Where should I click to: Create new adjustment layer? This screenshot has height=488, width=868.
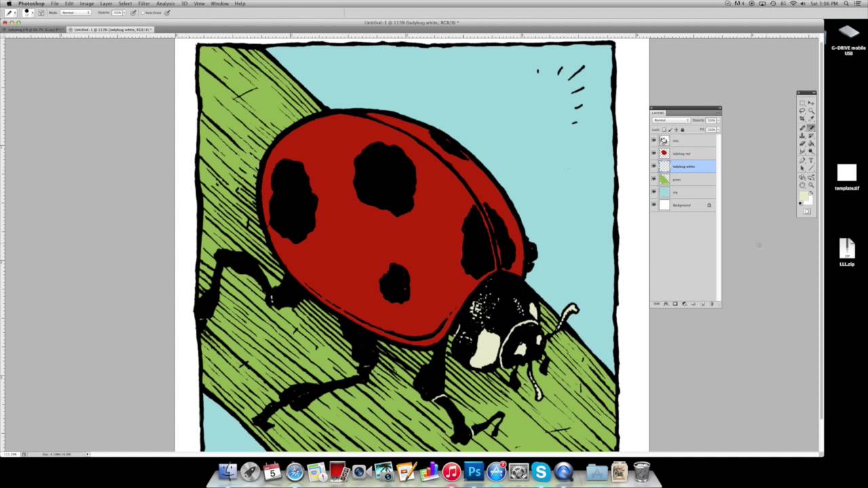click(x=684, y=304)
